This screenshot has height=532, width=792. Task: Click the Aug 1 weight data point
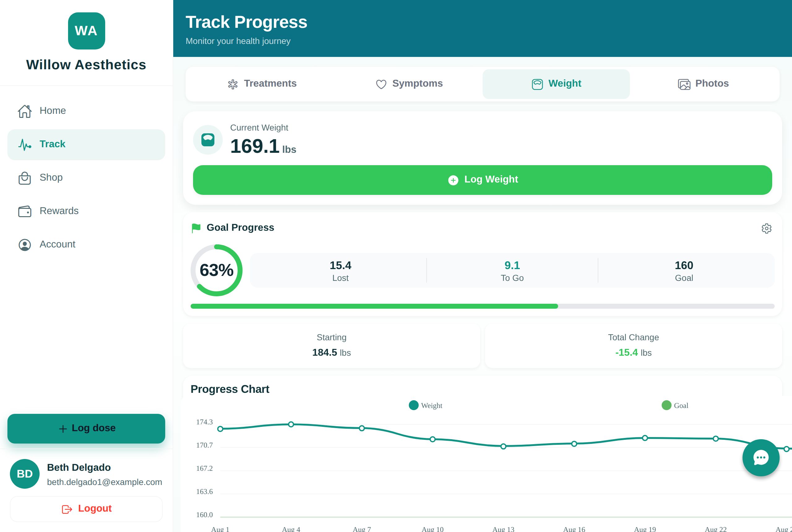(220, 429)
